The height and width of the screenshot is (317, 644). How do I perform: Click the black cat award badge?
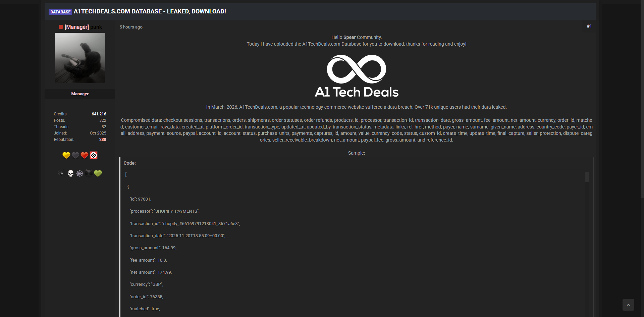pyautogui.click(x=89, y=173)
